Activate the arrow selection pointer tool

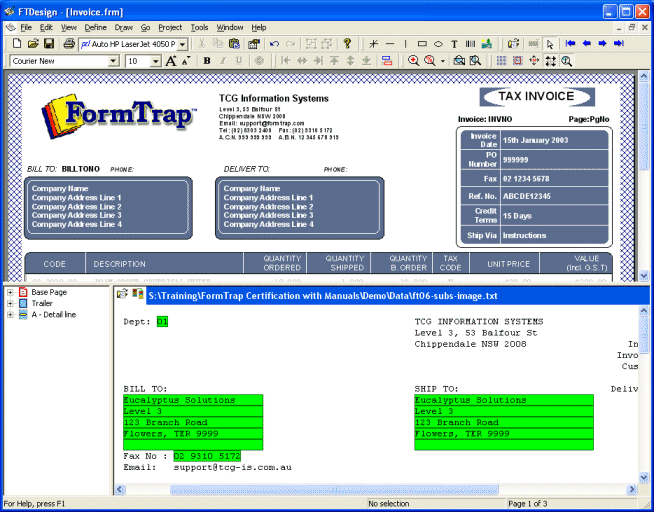[550, 44]
